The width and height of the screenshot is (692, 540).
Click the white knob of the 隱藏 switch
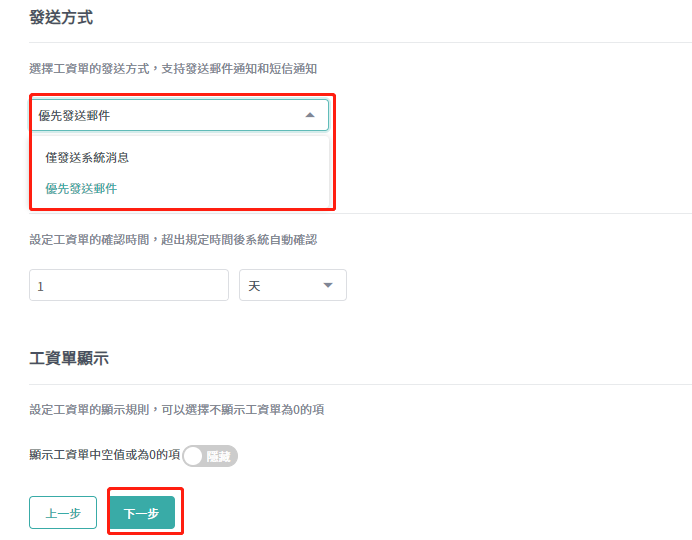click(x=193, y=456)
